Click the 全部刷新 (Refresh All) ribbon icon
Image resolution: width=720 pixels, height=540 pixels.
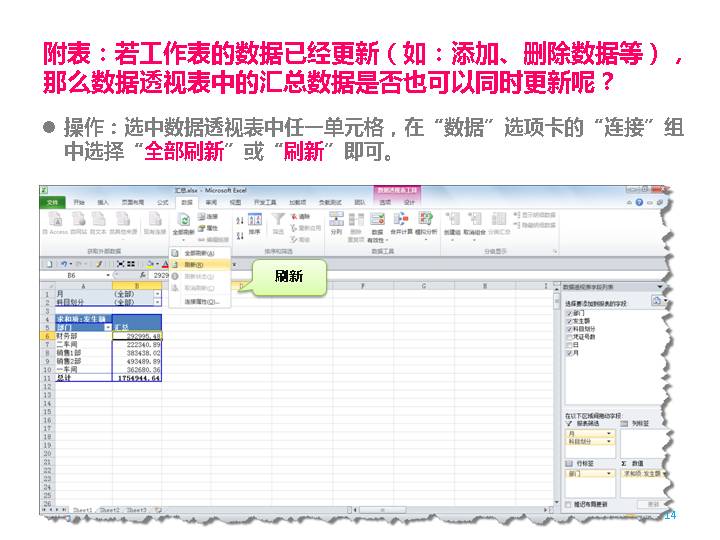pyautogui.click(x=183, y=222)
